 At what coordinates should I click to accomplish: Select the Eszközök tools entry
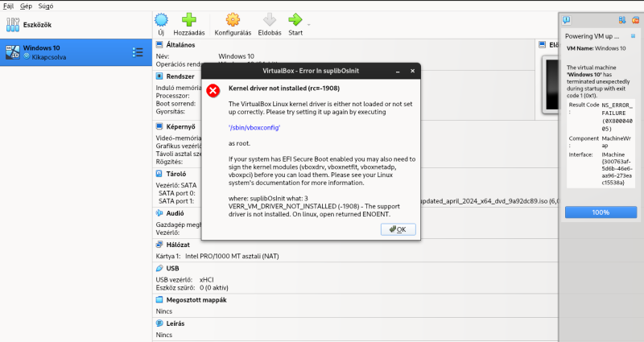click(x=76, y=25)
